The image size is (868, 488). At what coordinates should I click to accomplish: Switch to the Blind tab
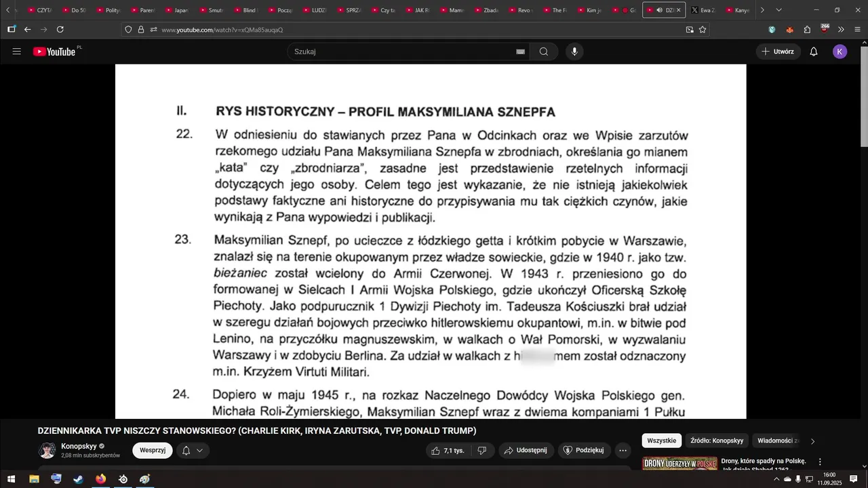(x=245, y=10)
